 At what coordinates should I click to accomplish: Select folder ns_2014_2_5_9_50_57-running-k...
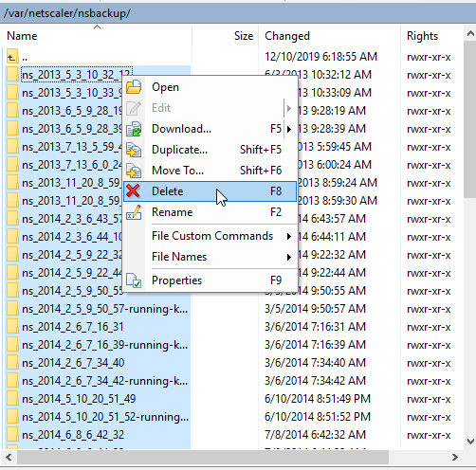pos(105,309)
